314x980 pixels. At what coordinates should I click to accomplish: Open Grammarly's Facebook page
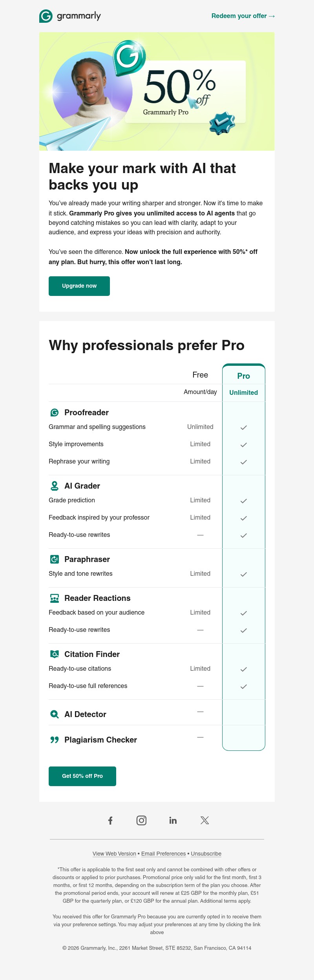[x=110, y=820]
